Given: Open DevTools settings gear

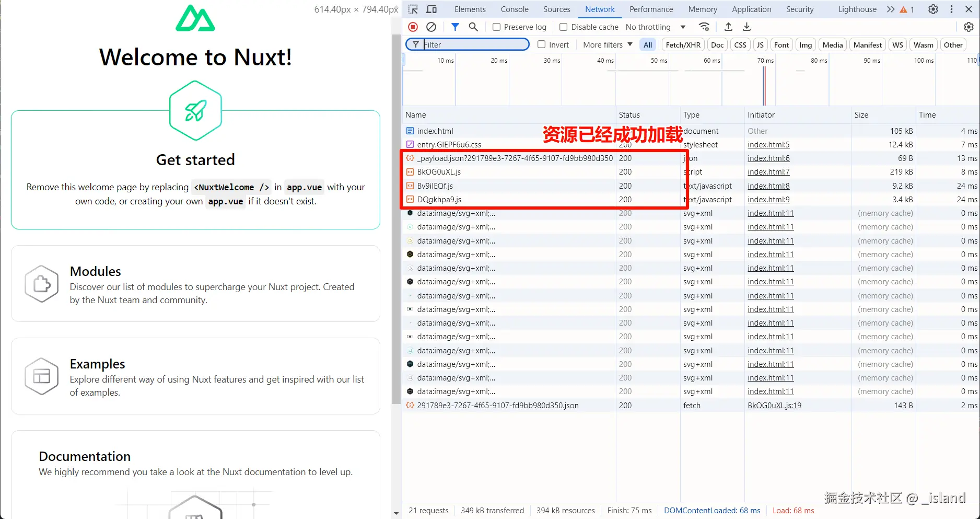Looking at the screenshot, I should [933, 9].
